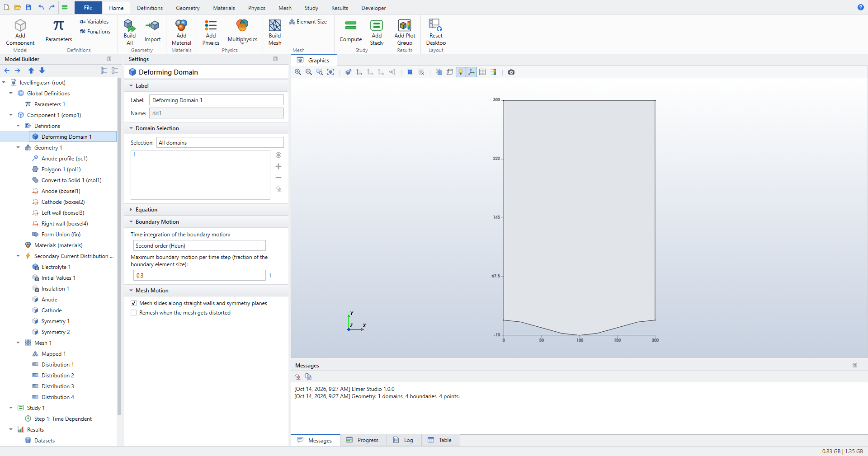This screenshot has height=456, width=868.
Task: Zoom in on the Graphics view
Action: (x=298, y=72)
